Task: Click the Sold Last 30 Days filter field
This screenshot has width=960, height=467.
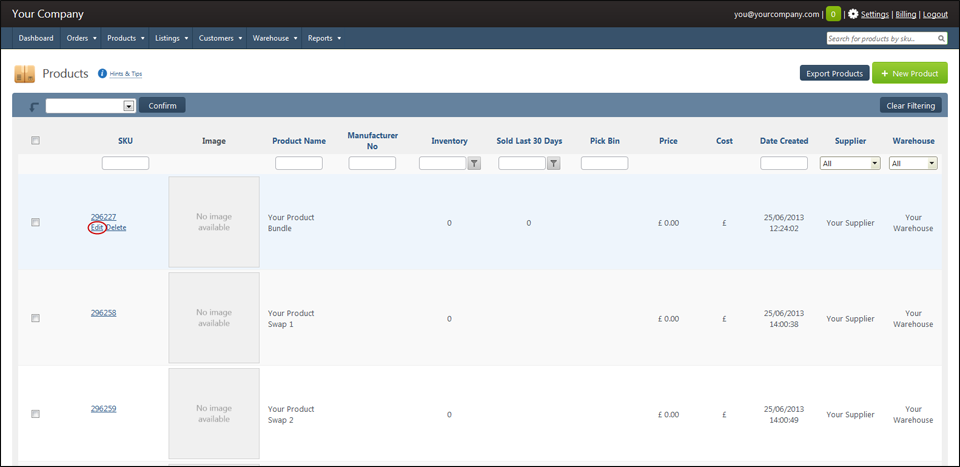Action: pyautogui.click(x=522, y=163)
